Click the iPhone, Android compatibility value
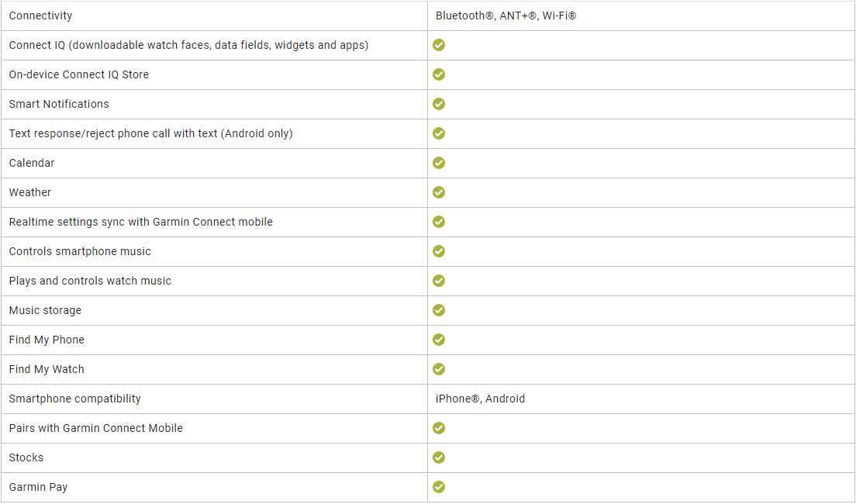Viewport: 856px width, 504px height. point(481,399)
